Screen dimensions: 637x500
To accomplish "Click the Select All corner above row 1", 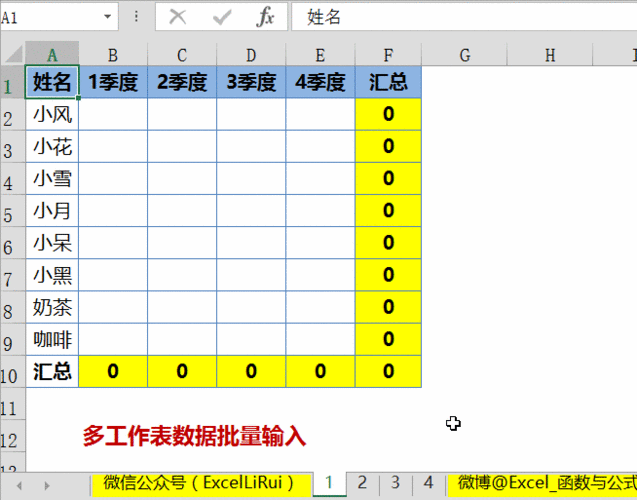I will click(x=12, y=56).
